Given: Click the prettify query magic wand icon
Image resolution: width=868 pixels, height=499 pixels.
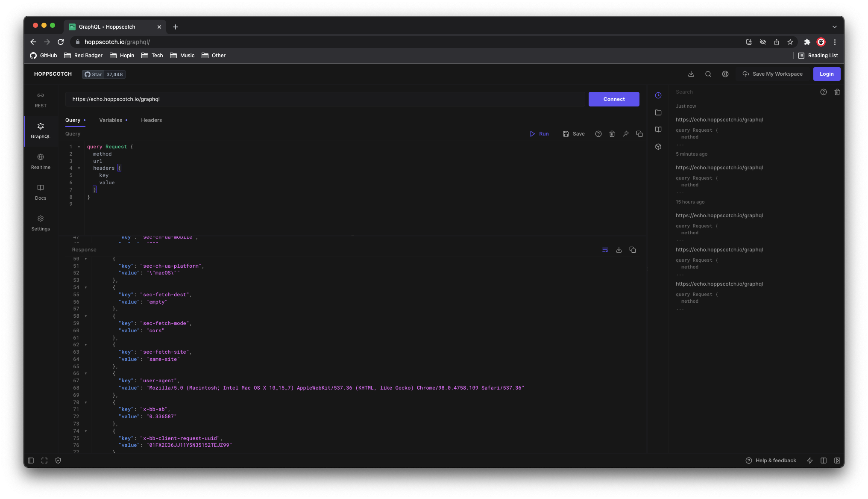Looking at the screenshot, I should (626, 134).
